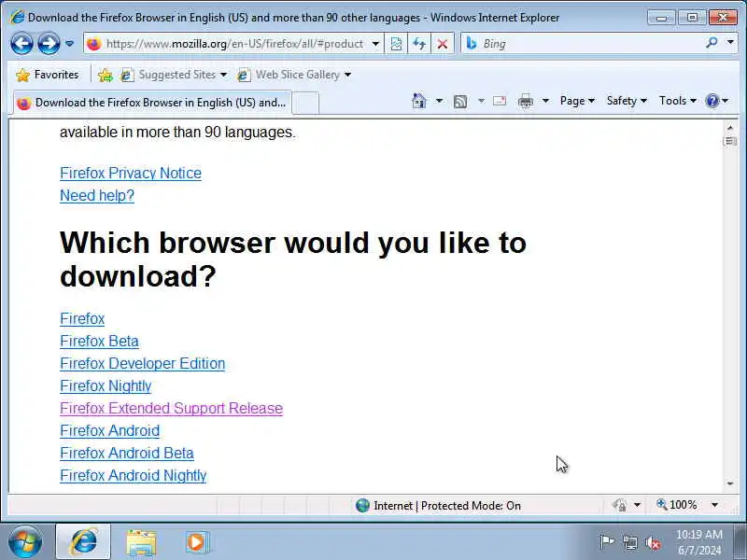Screen dimensions: 747x560
Task: Add page to Favorites bar icon
Action: coord(106,75)
